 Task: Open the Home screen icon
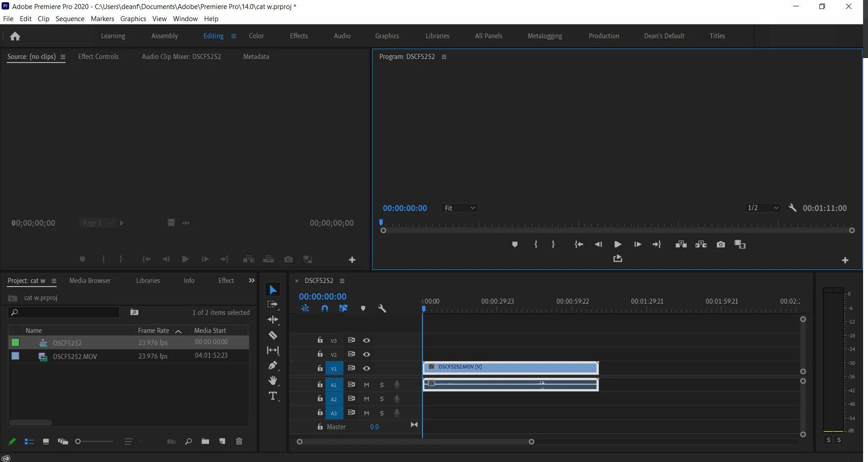pyautogui.click(x=15, y=36)
